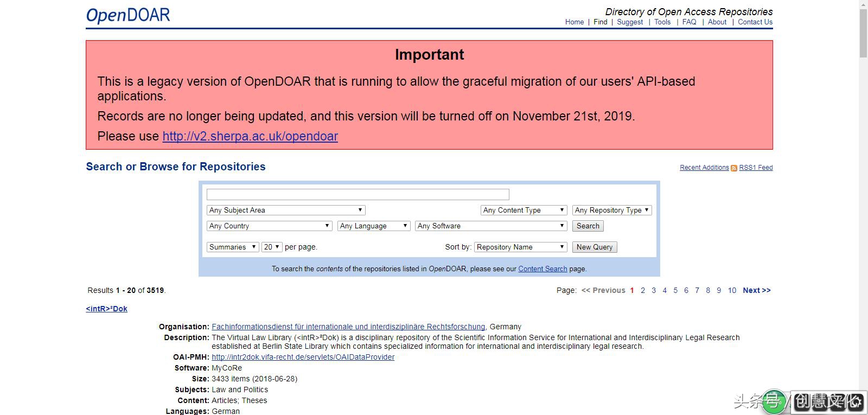The height and width of the screenshot is (415, 868).
Task: Open the Any Software dropdown
Action: coord(491,226)
